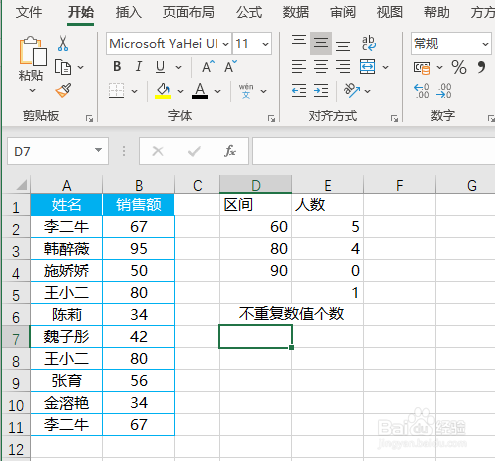
Task: Select cell containing 韩醉薇
Action: [x=67, y=249]
